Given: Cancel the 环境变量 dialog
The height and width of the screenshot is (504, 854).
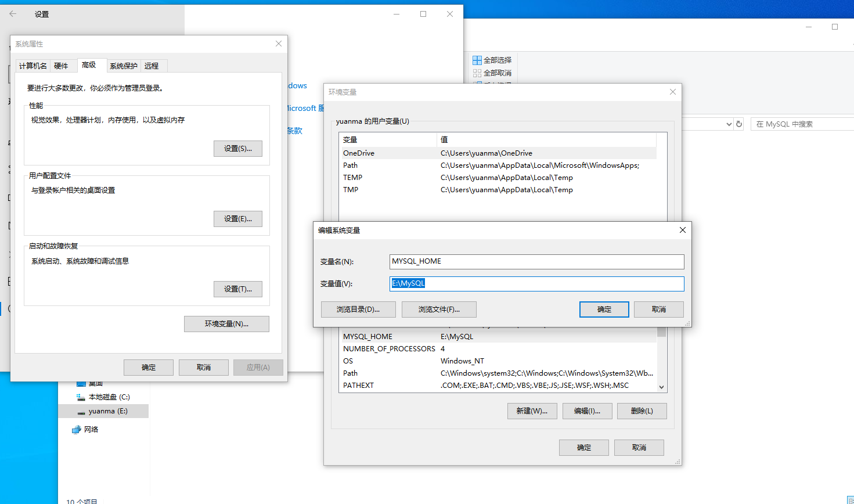Looking at the screenshot, I should [639, 448].
